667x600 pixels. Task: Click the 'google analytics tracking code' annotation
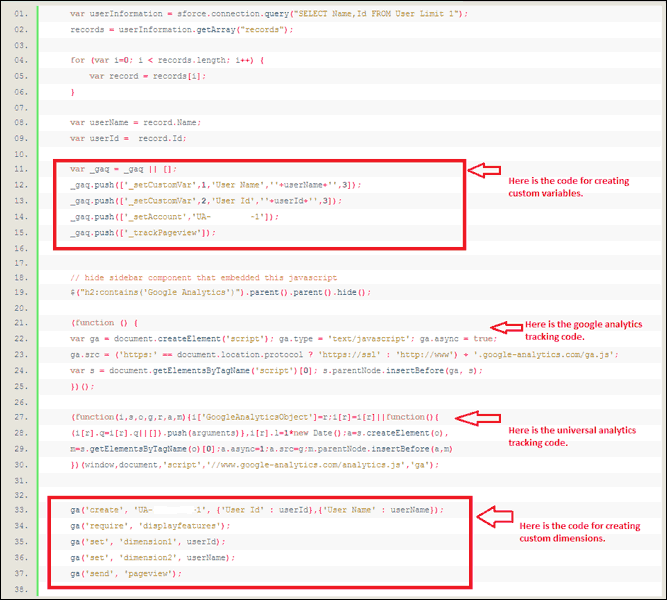click(x=583, y=330)
